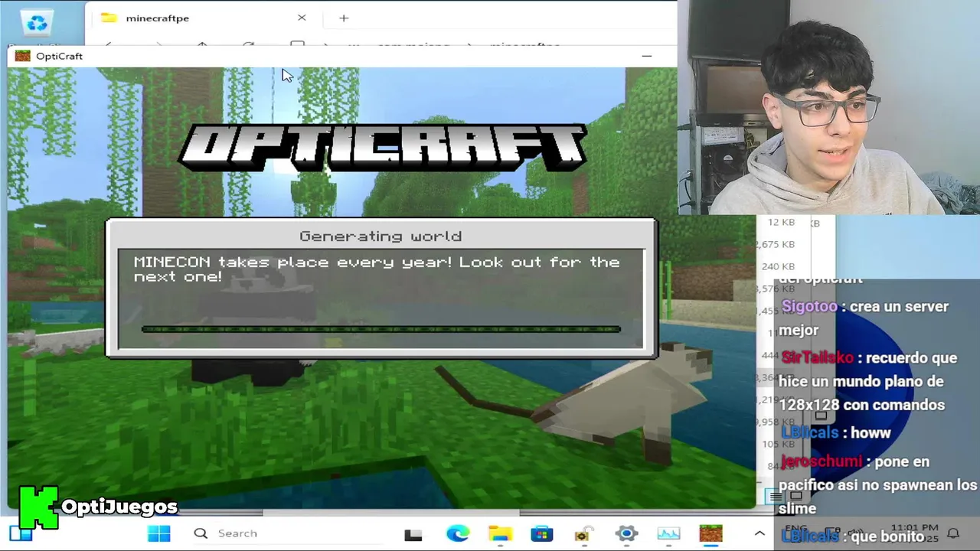Open the widgets icon at taskbar's far left

[x=21, y=533]
